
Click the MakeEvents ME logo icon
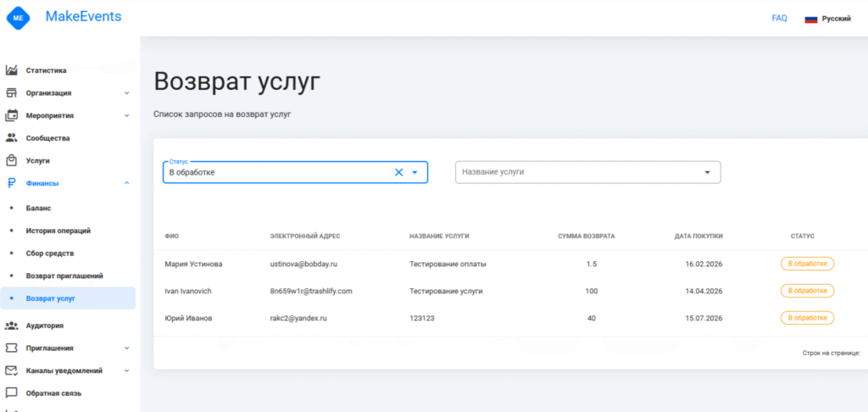pos(19,18)
